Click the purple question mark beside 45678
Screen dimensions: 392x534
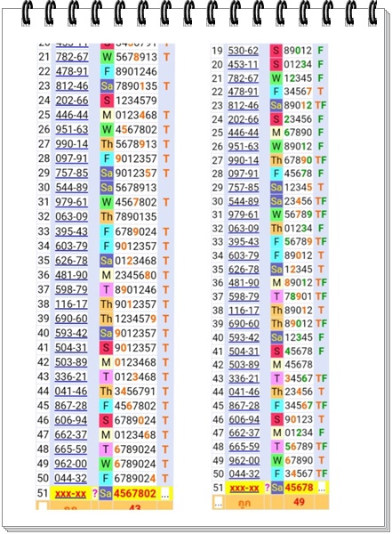[x=268, y=488]
